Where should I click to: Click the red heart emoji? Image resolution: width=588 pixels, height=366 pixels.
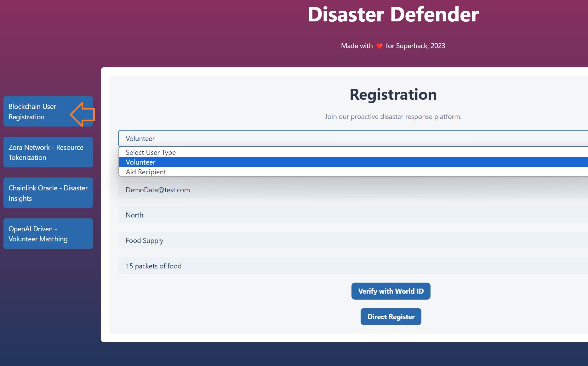tap(379, 46)
